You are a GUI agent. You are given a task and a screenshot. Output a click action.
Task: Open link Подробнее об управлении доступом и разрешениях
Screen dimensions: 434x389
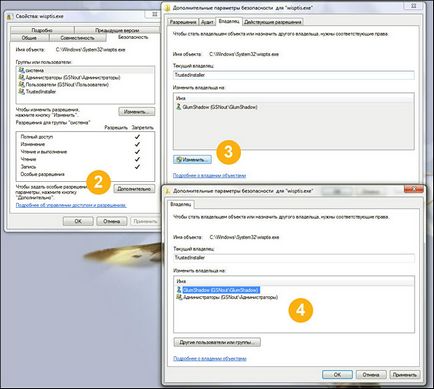[x=71, y=205]
